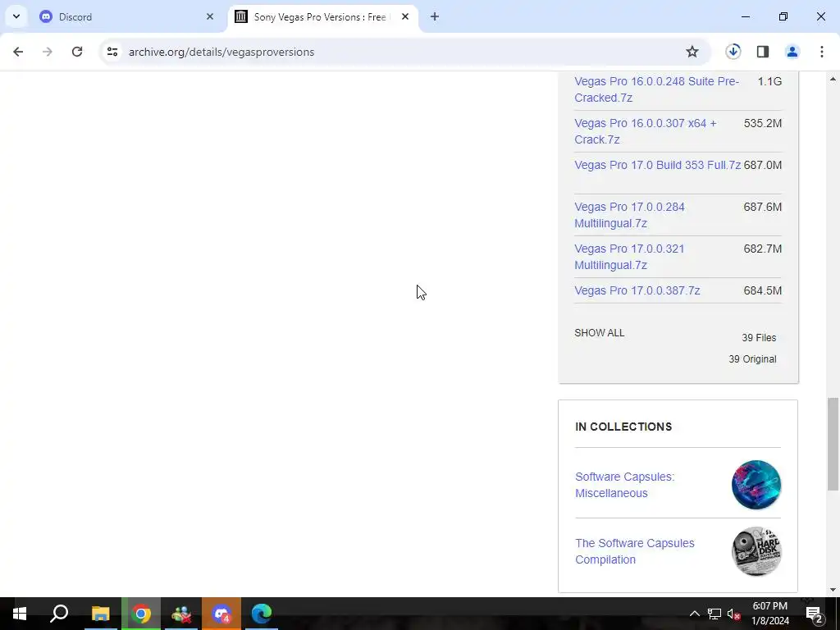Viewport: 840px width, 630px height.
Task: Download Vegas Pro 17.0.0.321 Multilingual.7z
Action: tap(629, 257)
